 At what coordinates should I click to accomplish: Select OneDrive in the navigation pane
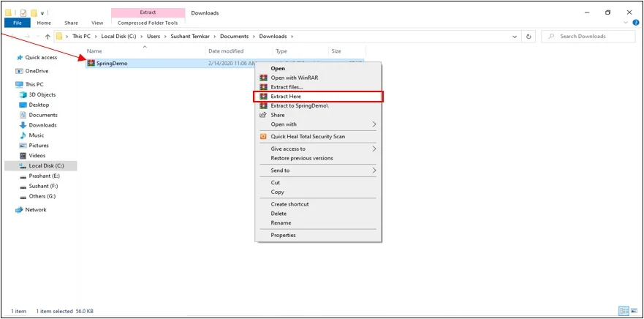point(32,71)
